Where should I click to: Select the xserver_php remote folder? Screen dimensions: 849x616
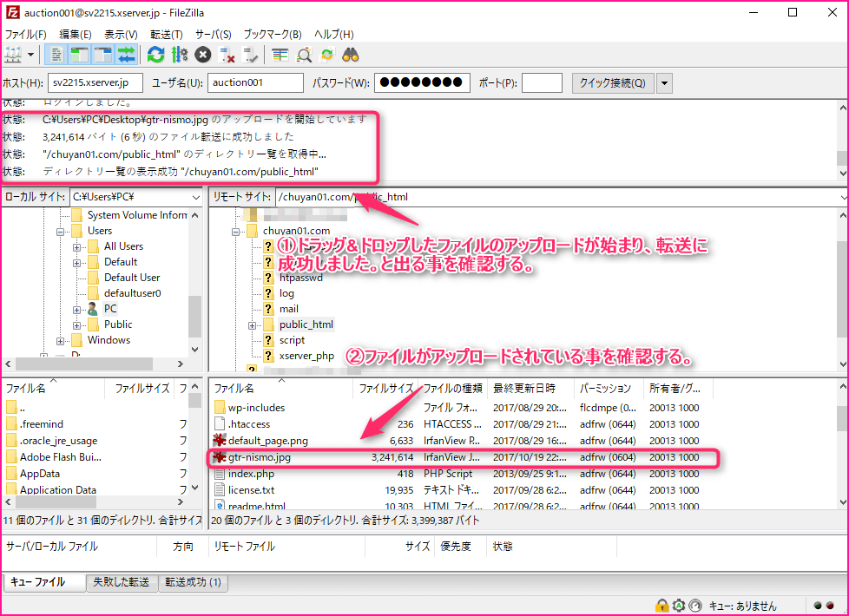coord(306,356)
